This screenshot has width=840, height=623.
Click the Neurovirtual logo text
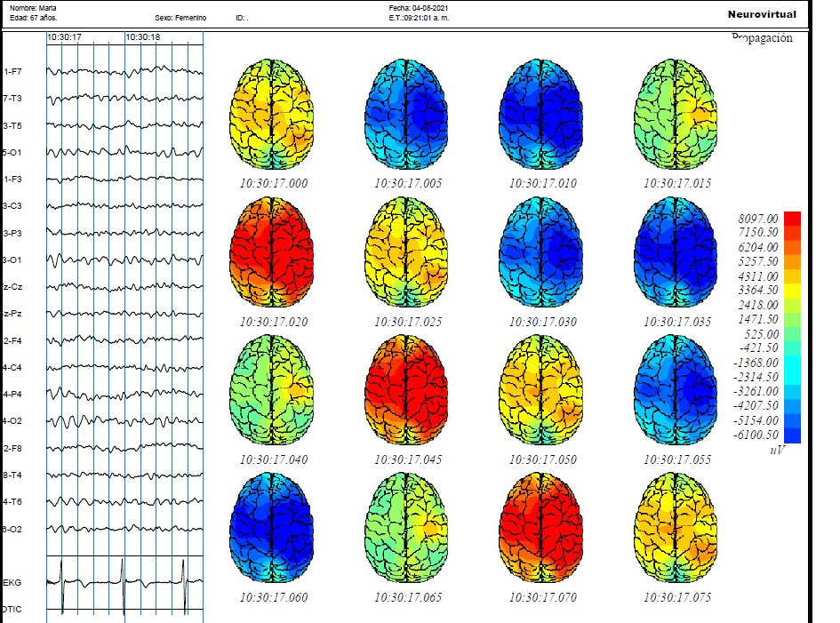coord(762,14)
